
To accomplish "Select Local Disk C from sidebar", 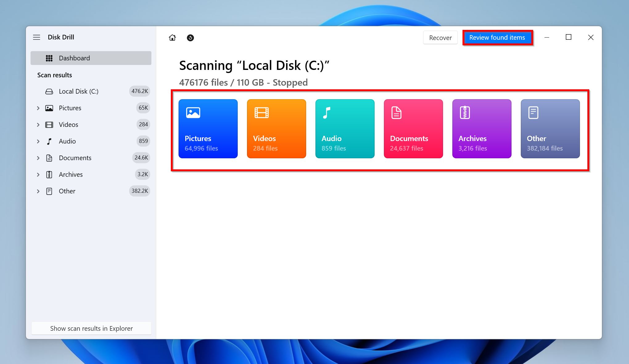I will (79, 91).
